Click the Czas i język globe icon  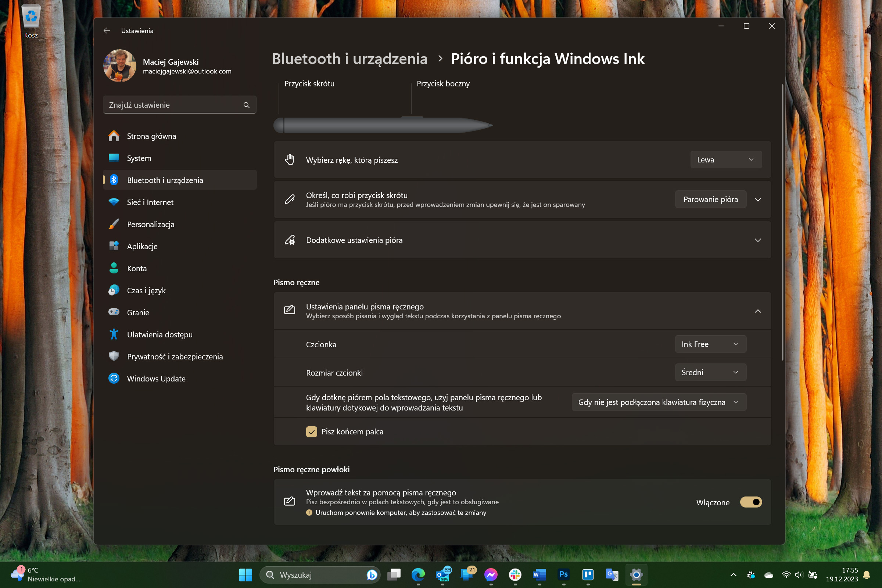coord(114,290)
